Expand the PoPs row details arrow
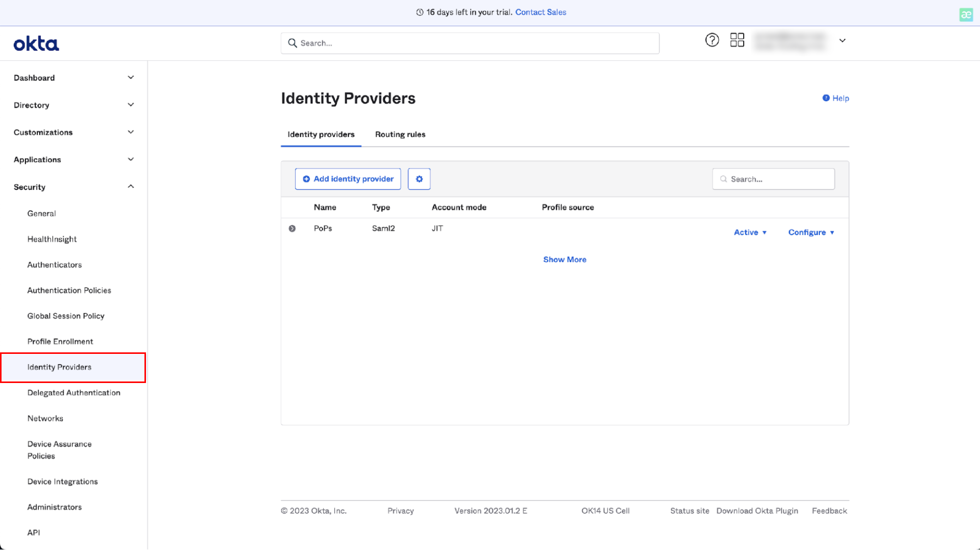Viewport: 980px width, 550px height. (292, 229)
